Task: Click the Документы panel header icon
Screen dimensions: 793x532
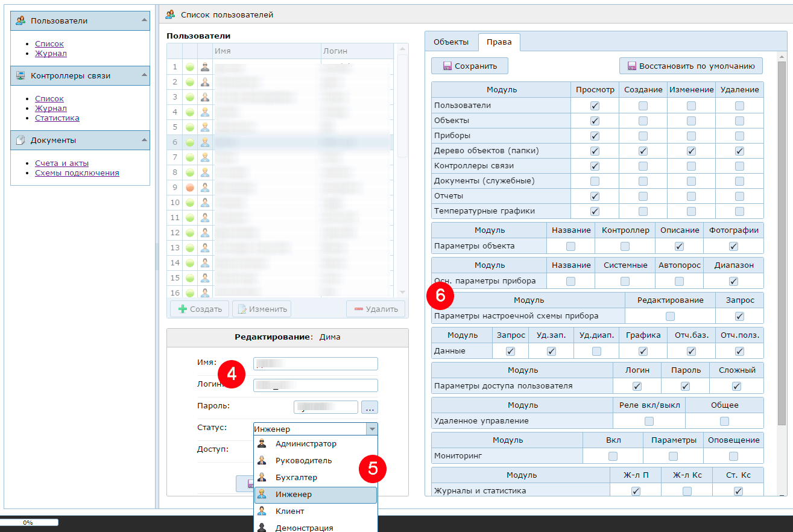Action: pos(21,141)
